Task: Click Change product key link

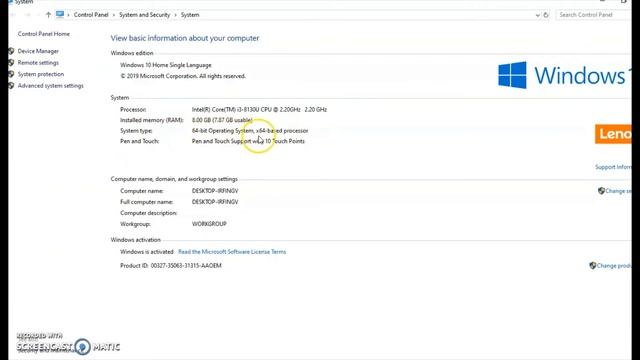Action: pyautogui.click(x=614, y=266)
